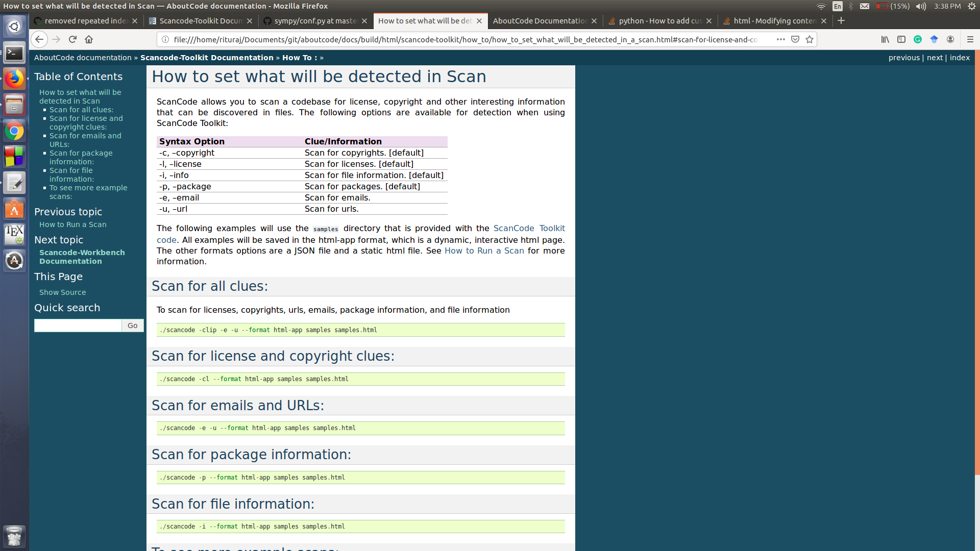
Task: Click the Quick search input field
Action: click(x=78, y=325)
